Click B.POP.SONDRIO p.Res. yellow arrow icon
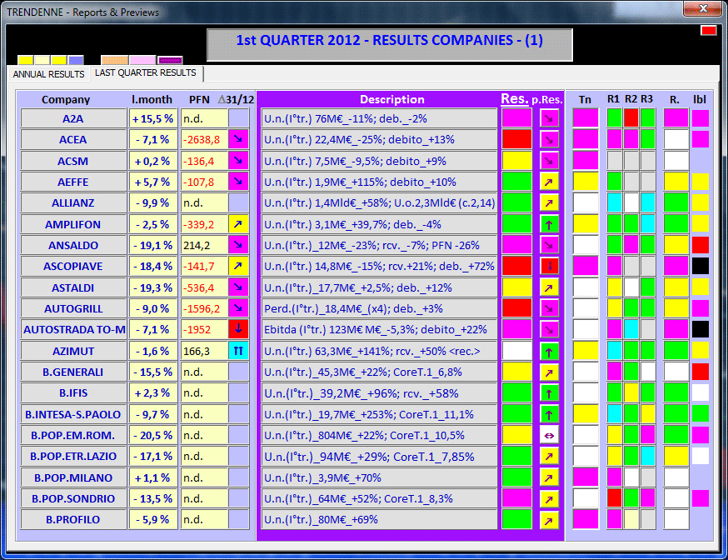The image size is (728, 560). 549,499
